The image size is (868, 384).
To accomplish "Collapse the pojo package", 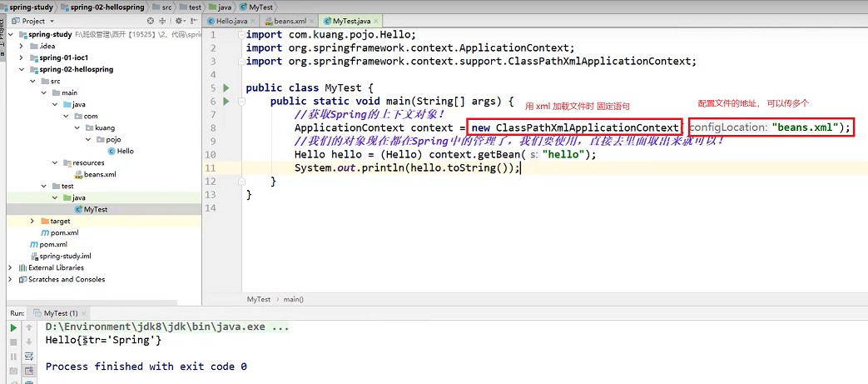I will 88,139.
